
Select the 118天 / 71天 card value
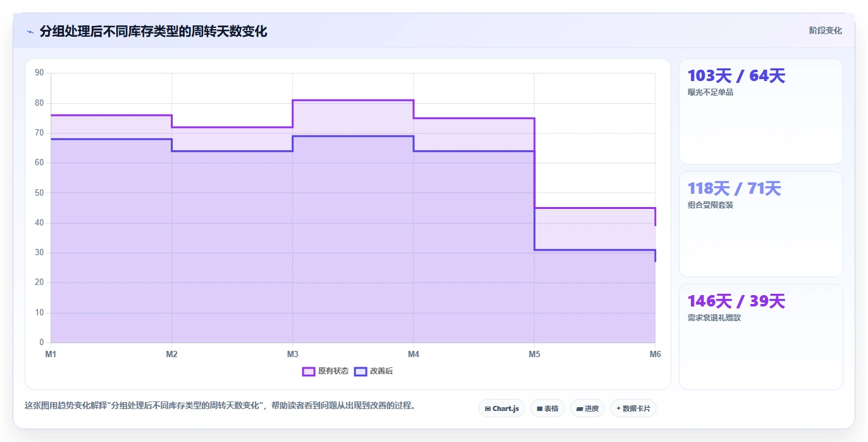[x=735, y=189]
